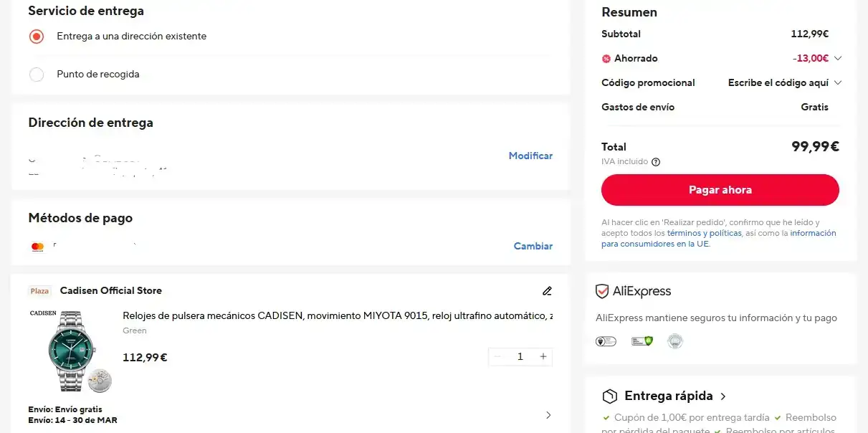Click the Mastercard payment card icon
The height and width of the screenshot is (433, 868).
pos(38,247)
